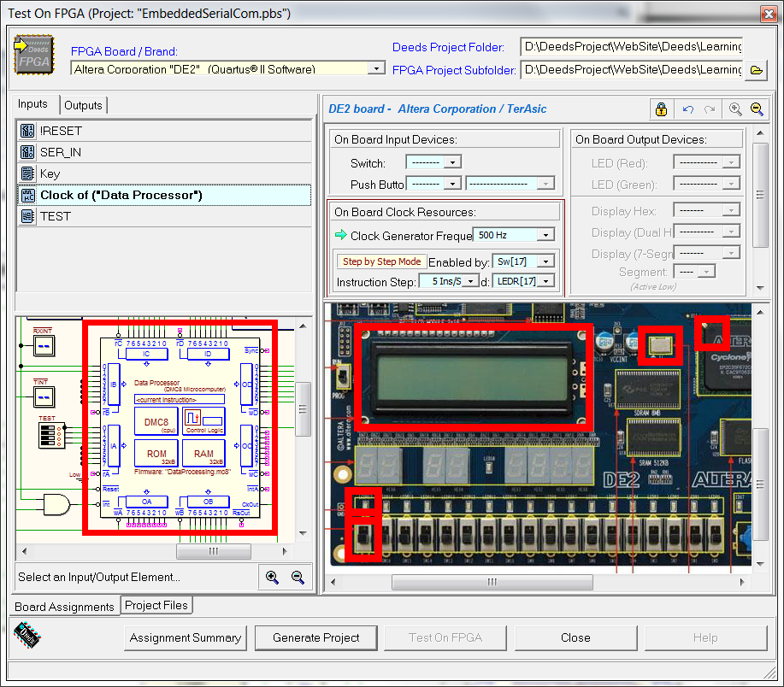This screenshot has width=784, height=687.
Task: Open the LEDR[17] indicator dropdown
Action: [546, 281]
